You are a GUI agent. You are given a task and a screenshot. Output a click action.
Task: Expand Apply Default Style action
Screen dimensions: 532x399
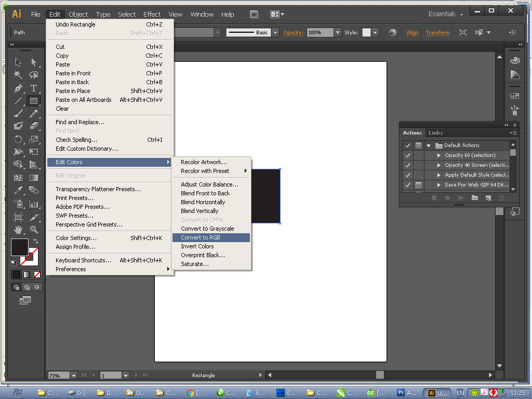[x=438, y=175]
